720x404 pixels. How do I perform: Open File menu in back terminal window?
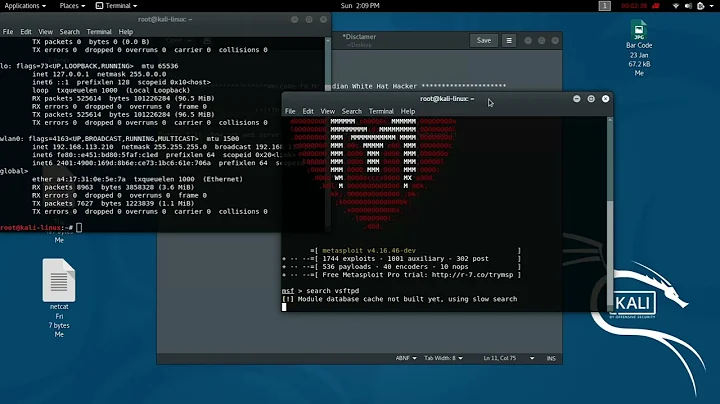pos(8,32)
